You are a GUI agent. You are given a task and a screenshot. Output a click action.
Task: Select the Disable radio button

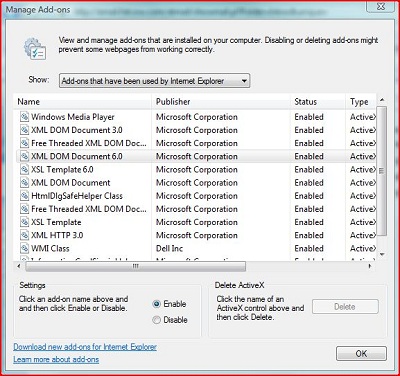coord(156,320)
